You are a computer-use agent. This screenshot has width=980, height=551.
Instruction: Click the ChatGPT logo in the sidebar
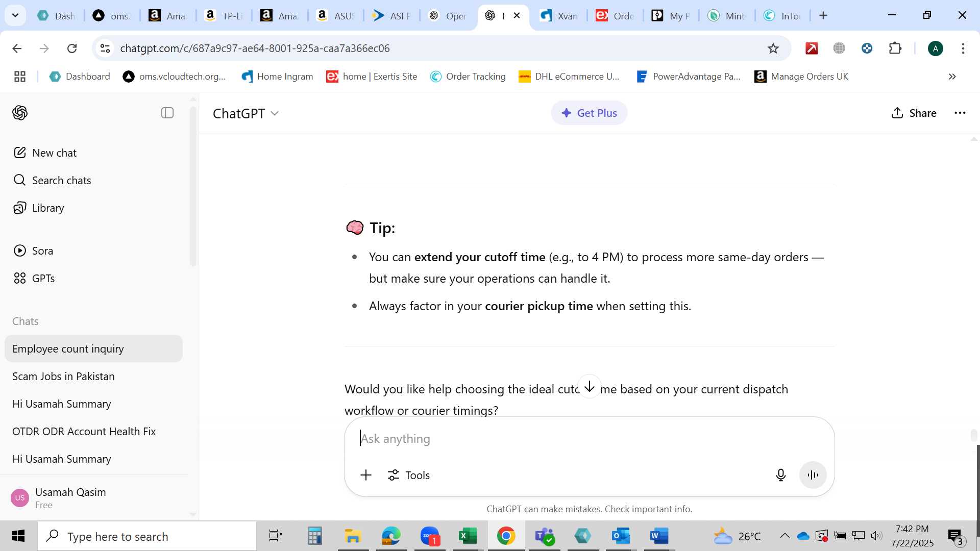click(20, 113)
